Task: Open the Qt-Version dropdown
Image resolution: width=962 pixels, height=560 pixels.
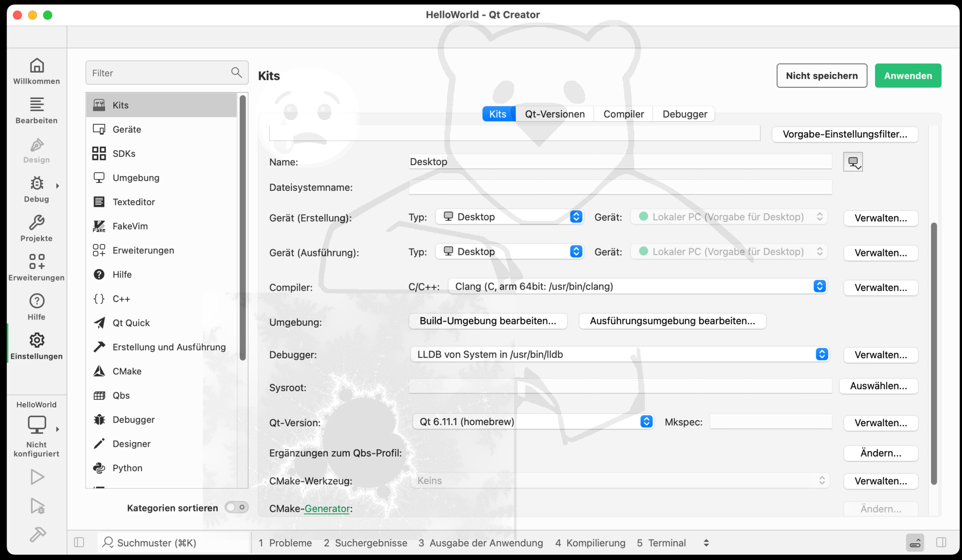Action: [533, 422]
